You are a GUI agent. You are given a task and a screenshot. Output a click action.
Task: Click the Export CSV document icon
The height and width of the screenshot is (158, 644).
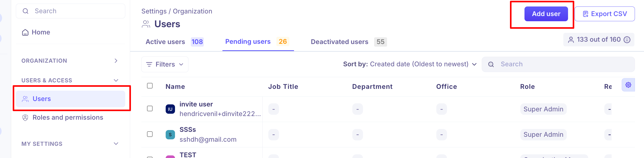click(x=585, y=14)
